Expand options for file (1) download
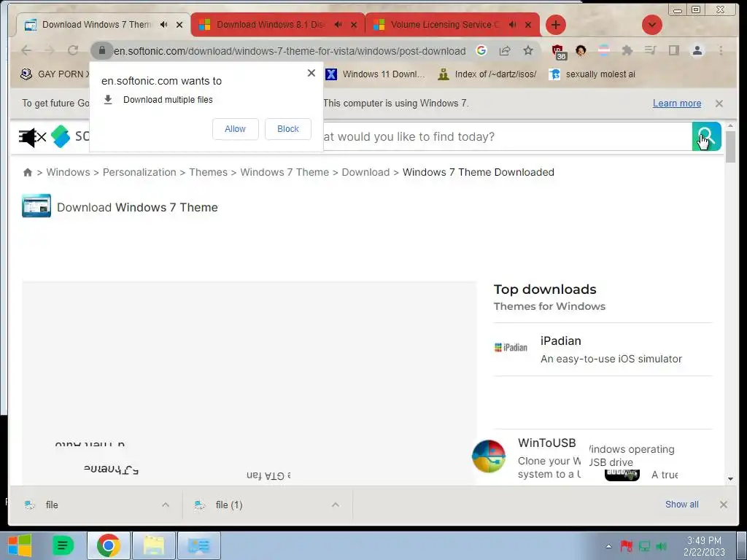Screen dimensions: 747x560 point(336,505)
